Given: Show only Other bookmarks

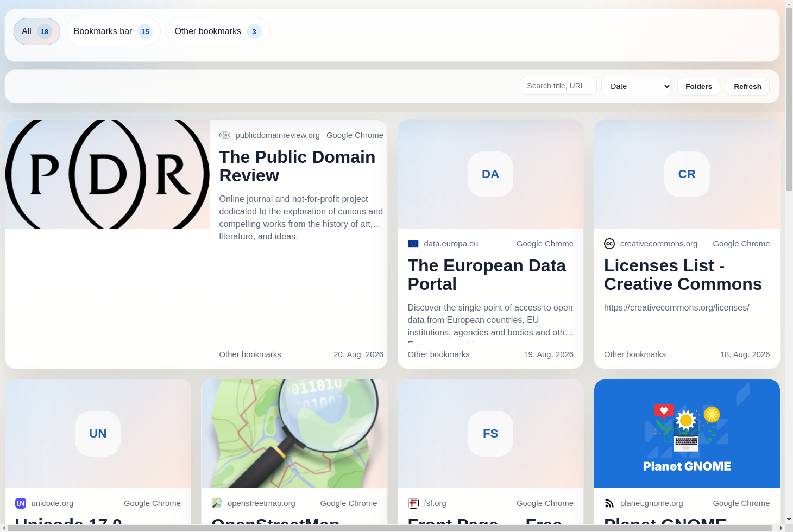Looking at the screenshot, I should coord(218,31).
